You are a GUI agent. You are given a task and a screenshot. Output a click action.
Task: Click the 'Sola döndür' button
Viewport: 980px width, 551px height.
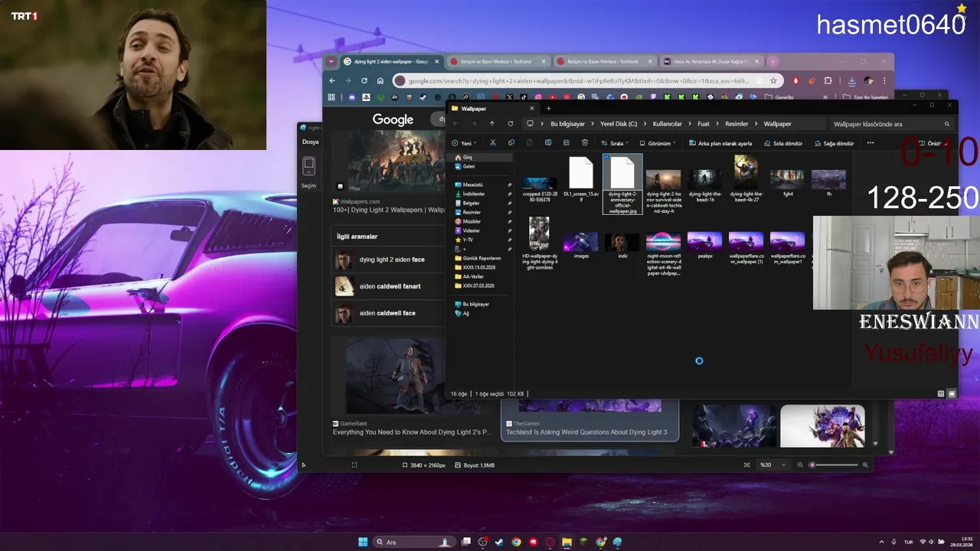782,143
